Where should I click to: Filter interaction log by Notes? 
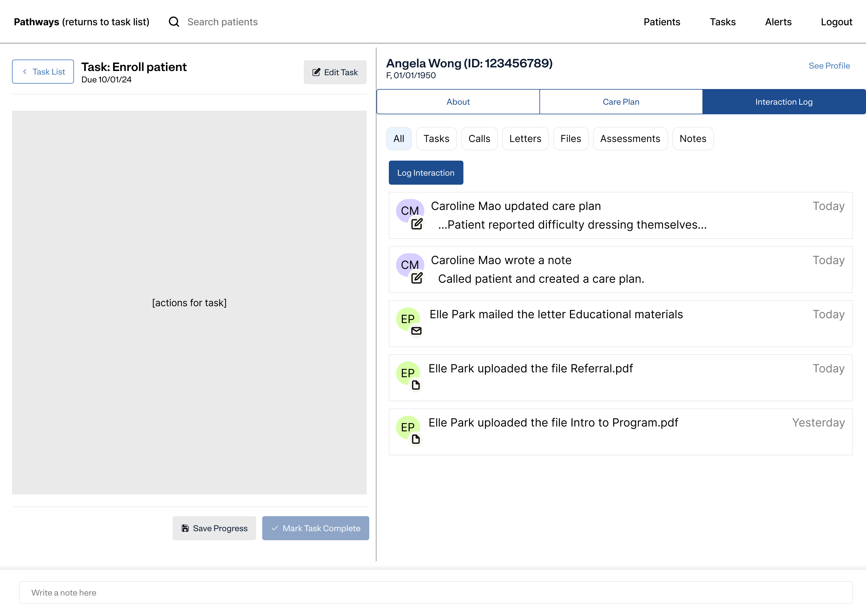[693, 138]
